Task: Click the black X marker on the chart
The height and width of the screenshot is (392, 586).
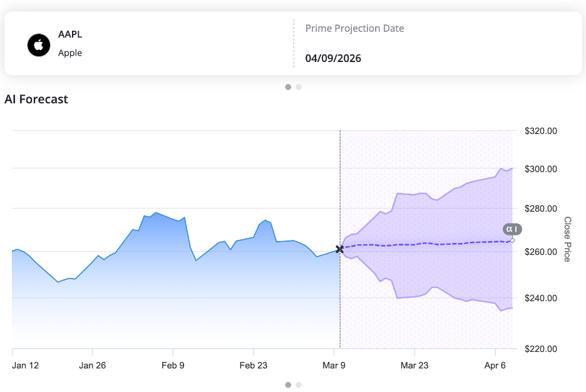Action: coord(340,249)
